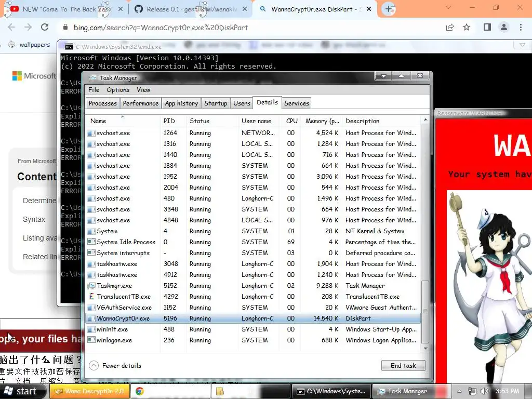Click the browser back arrow
Viewport: 532px width, 399px height.
point(11,27)
